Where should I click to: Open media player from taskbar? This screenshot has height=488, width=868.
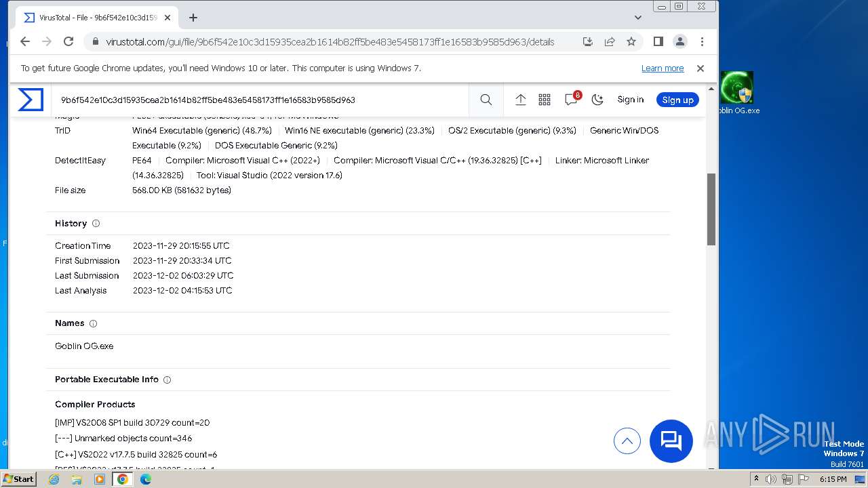click(100, 479)
